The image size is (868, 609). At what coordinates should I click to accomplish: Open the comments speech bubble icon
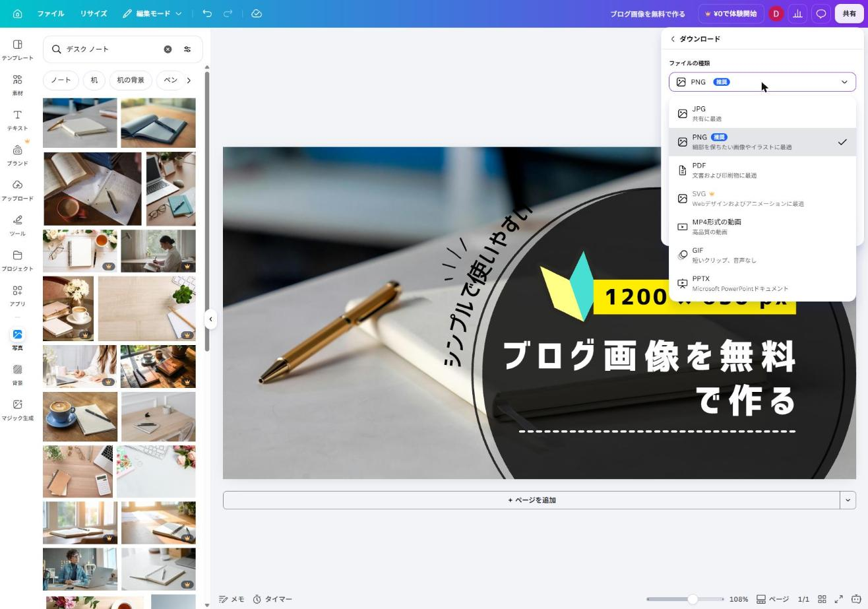click(821, 13)
